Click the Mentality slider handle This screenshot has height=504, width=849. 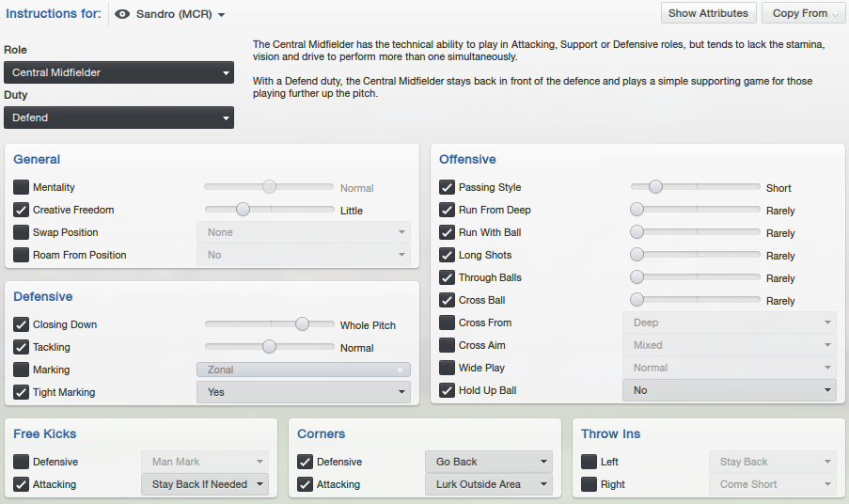[x=269, y=187]
